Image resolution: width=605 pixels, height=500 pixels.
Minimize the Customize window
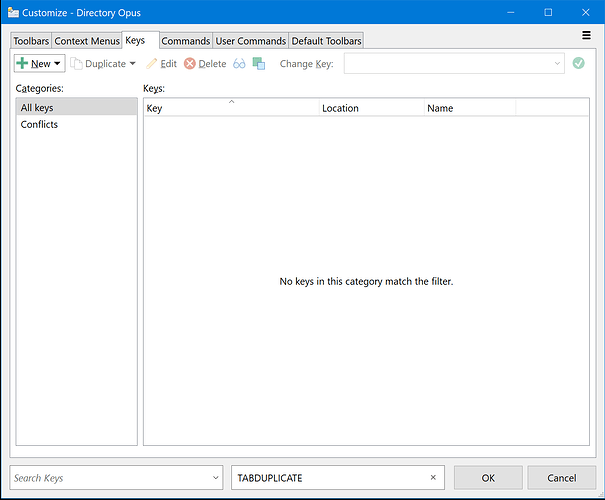510,12
